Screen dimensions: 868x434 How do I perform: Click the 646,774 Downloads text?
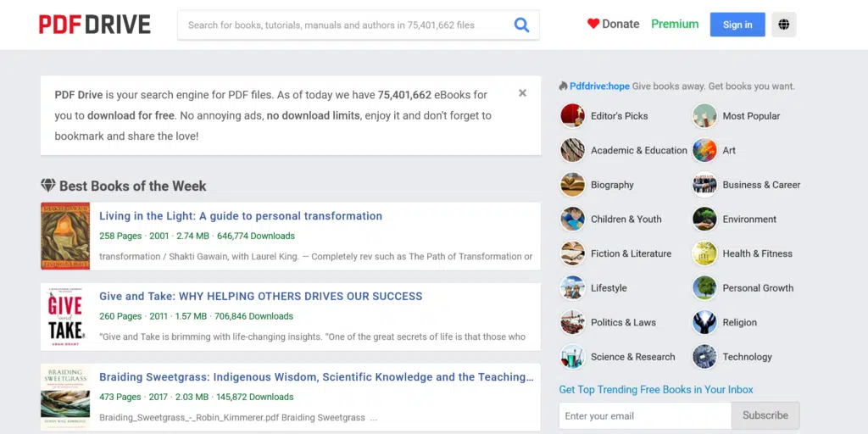256,236
